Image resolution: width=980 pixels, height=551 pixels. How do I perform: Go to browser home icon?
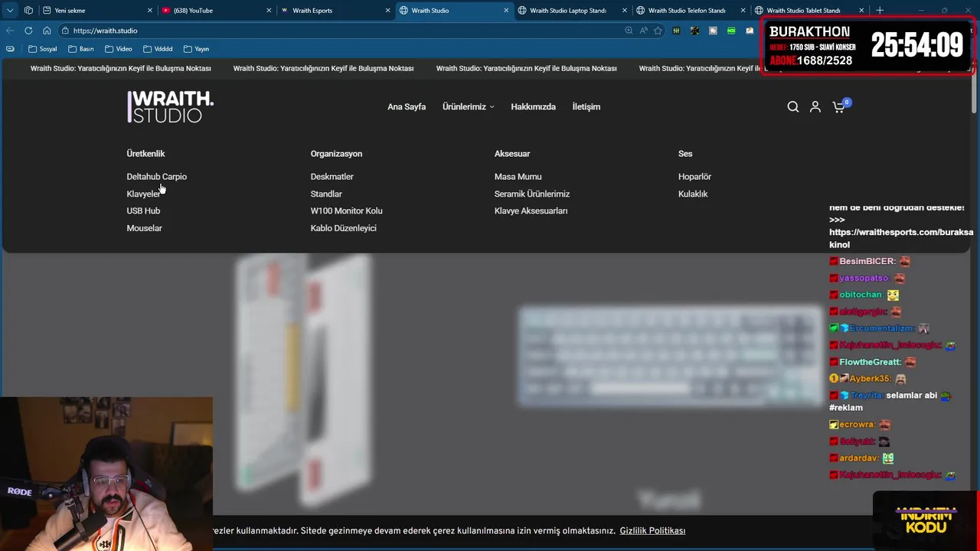47,31
